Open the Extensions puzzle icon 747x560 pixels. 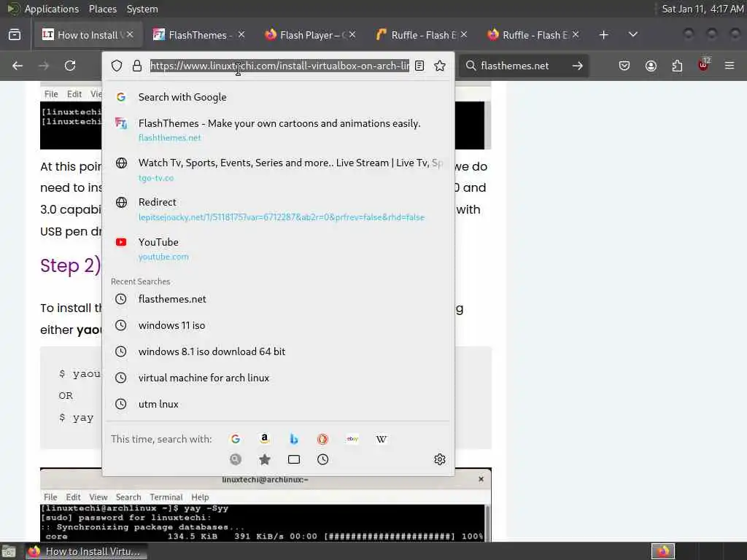[x=677, y=66]
